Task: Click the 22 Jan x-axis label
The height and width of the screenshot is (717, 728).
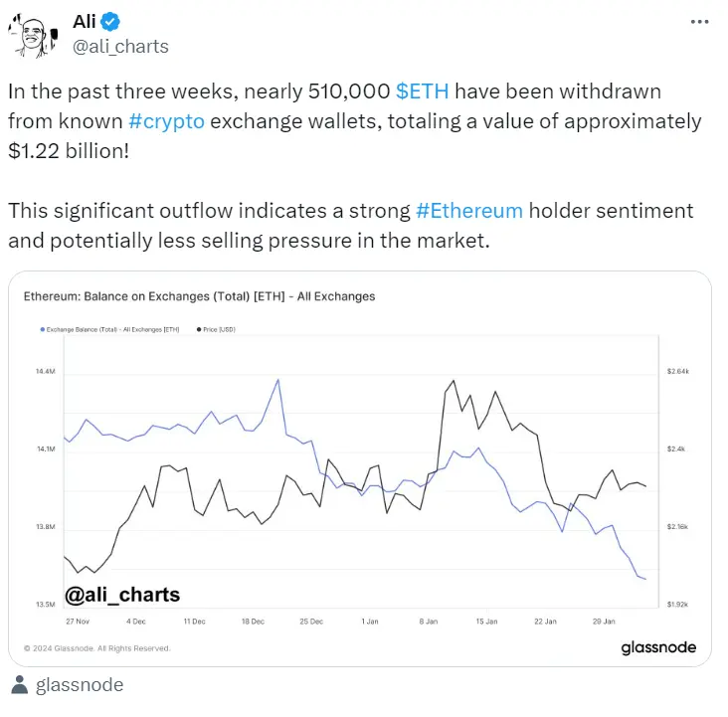Action: click(545, 622)
